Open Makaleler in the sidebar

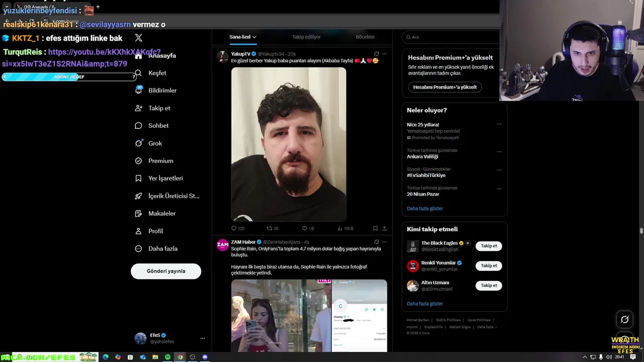coord(155,214)
